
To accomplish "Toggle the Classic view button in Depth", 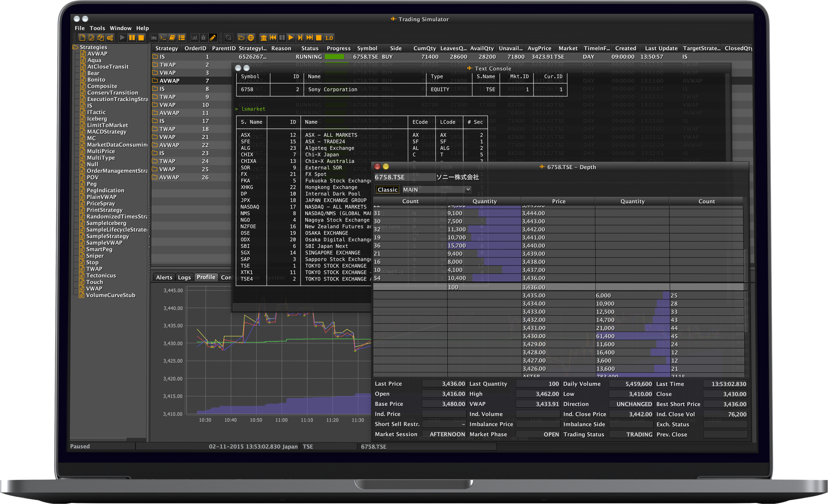I will pyautogui.click(x=387, y=189).
